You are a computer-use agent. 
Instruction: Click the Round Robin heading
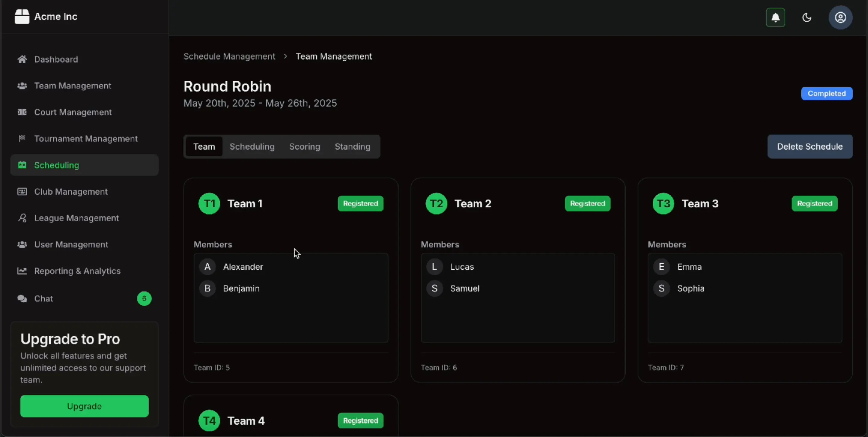[x=227, y=86]
